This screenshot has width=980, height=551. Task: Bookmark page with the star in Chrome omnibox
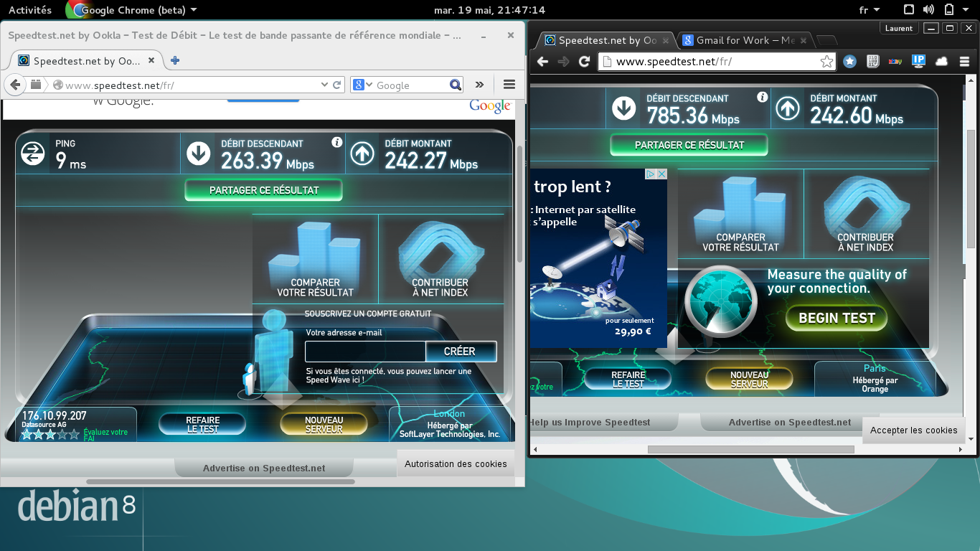click(826, 62)
